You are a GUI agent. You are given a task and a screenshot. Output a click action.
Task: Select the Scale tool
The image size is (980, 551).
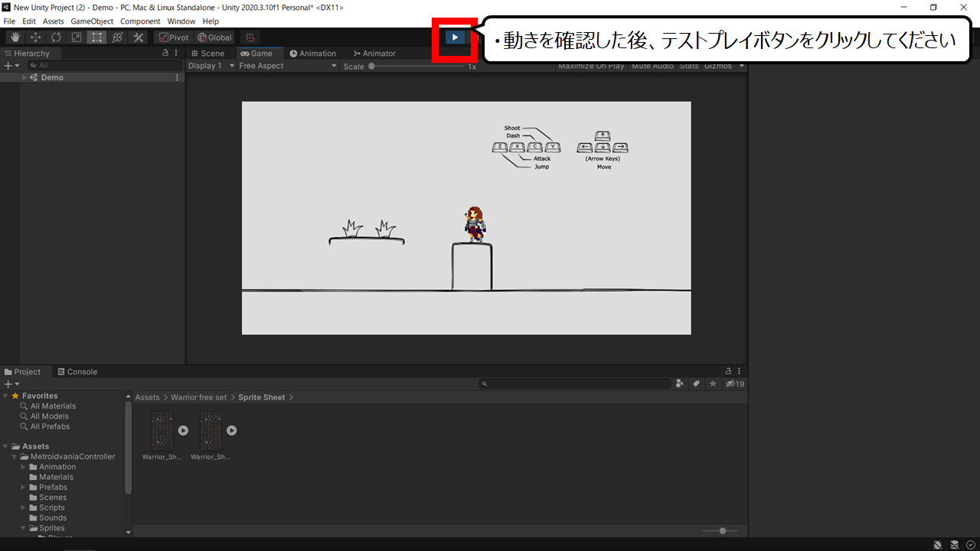(77, 37)
